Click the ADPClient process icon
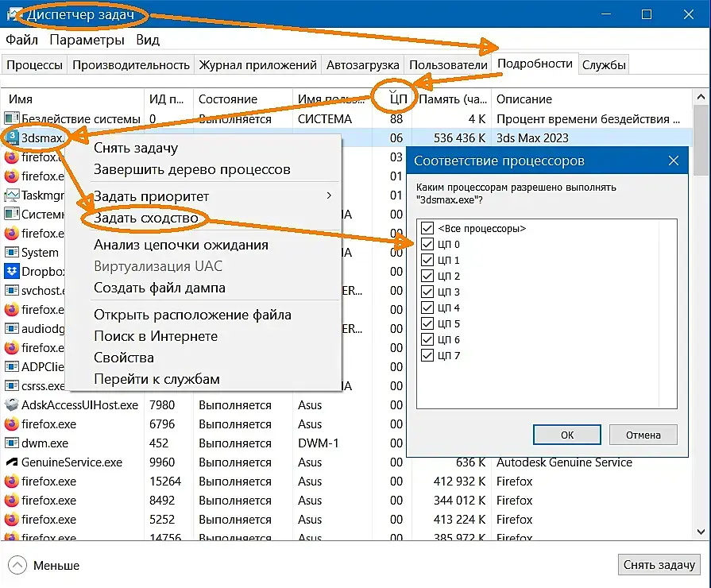711x588 pixels. (12, 366)
